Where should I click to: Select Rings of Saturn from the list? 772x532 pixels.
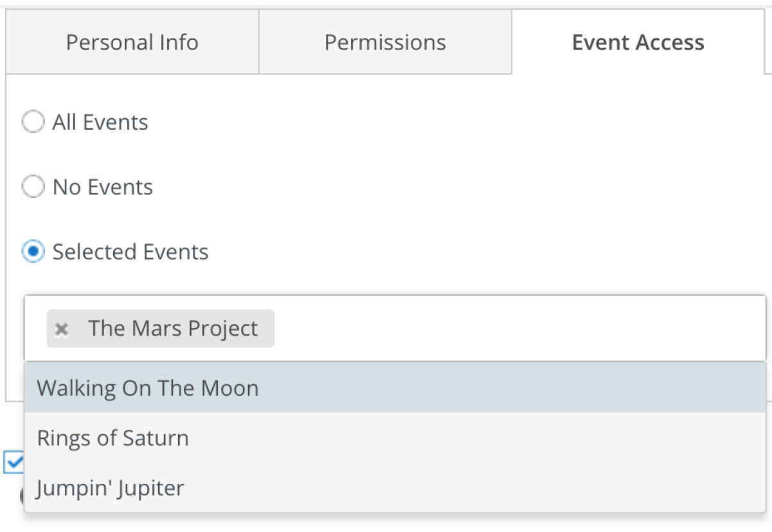tap(113, 438)
